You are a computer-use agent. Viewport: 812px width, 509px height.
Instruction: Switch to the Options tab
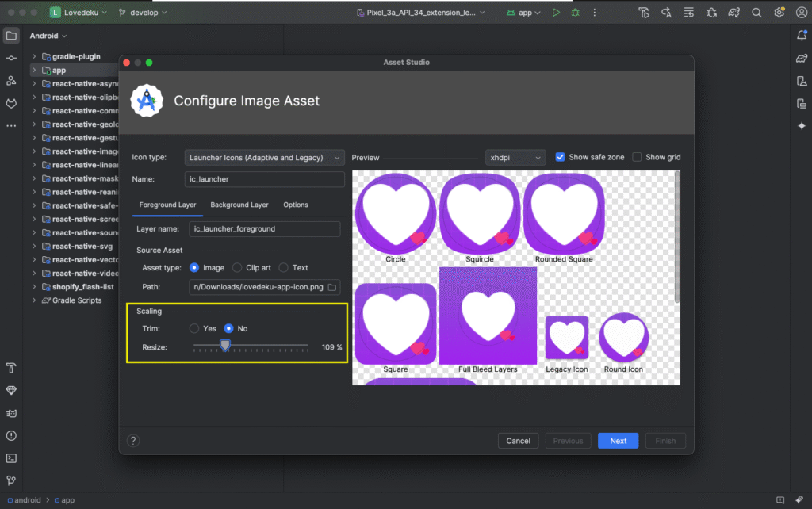tap(296, 205)
